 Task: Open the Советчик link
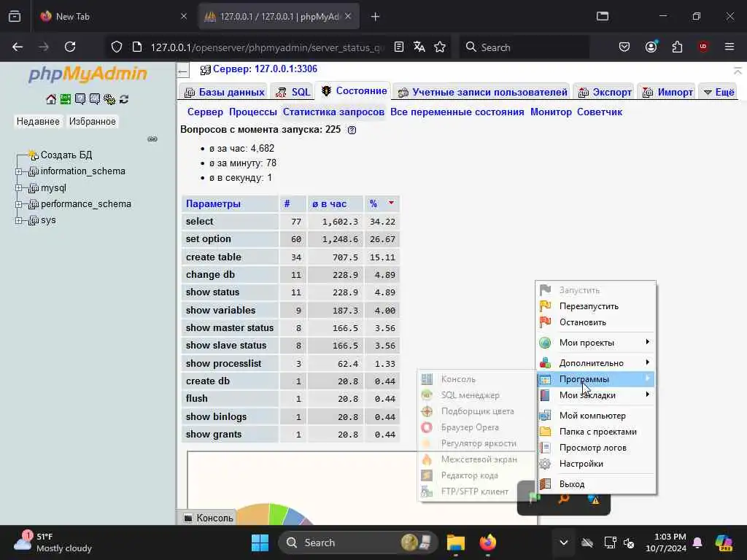pos(600,112)
